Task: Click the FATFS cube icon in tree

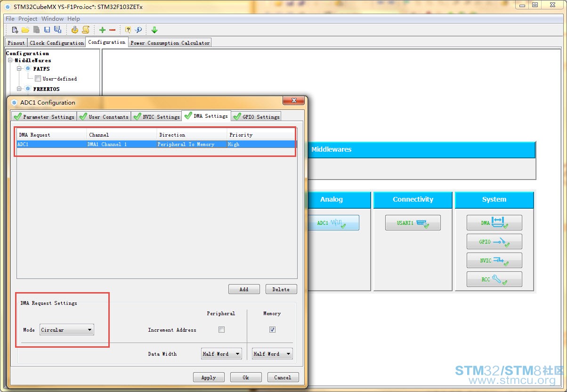Action: 28,69
